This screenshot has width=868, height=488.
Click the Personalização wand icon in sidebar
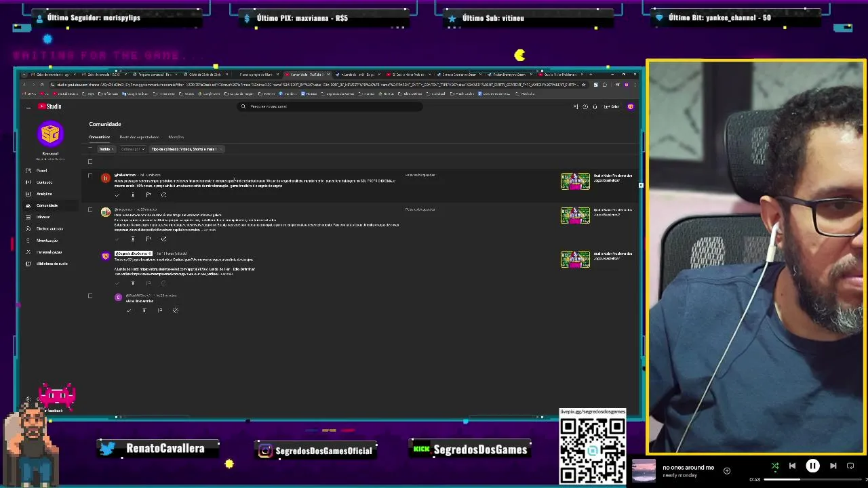(x=28, y=252)
